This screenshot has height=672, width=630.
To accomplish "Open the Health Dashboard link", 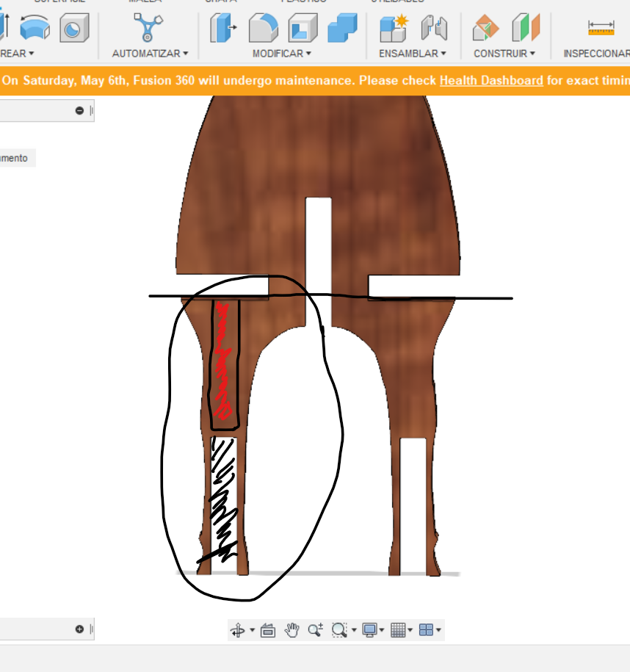I will point(491,81).
